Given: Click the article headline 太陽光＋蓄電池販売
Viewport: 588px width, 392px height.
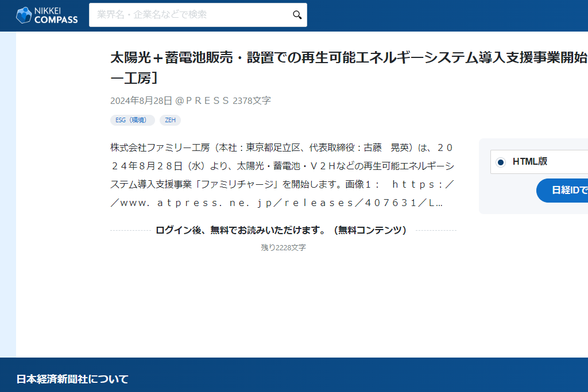Looking at the screenshot, I should coord(349,68).
